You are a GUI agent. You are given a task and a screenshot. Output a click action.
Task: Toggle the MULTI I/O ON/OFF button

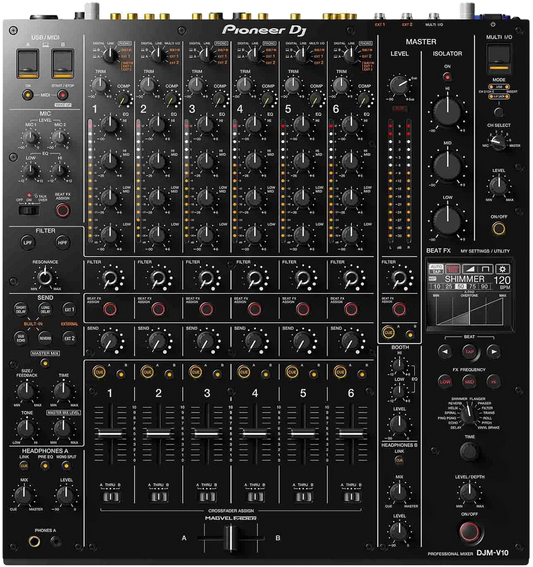(499, 229)
